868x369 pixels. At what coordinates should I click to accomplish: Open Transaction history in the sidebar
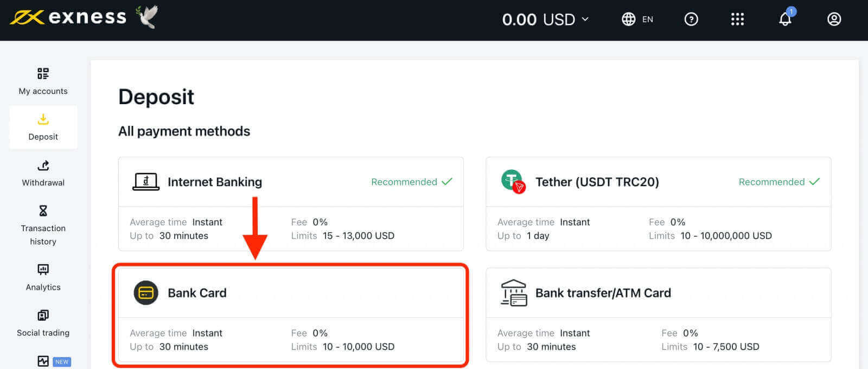click(43, 226)
